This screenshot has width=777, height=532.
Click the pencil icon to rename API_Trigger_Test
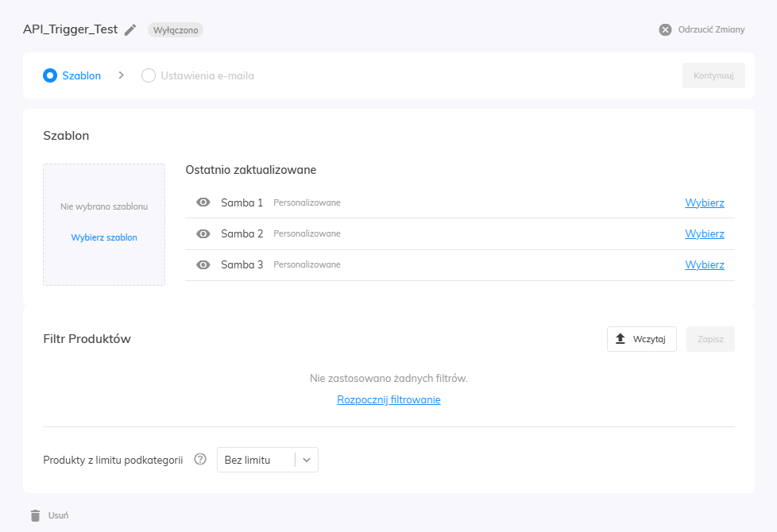click(x=130, y=29)
